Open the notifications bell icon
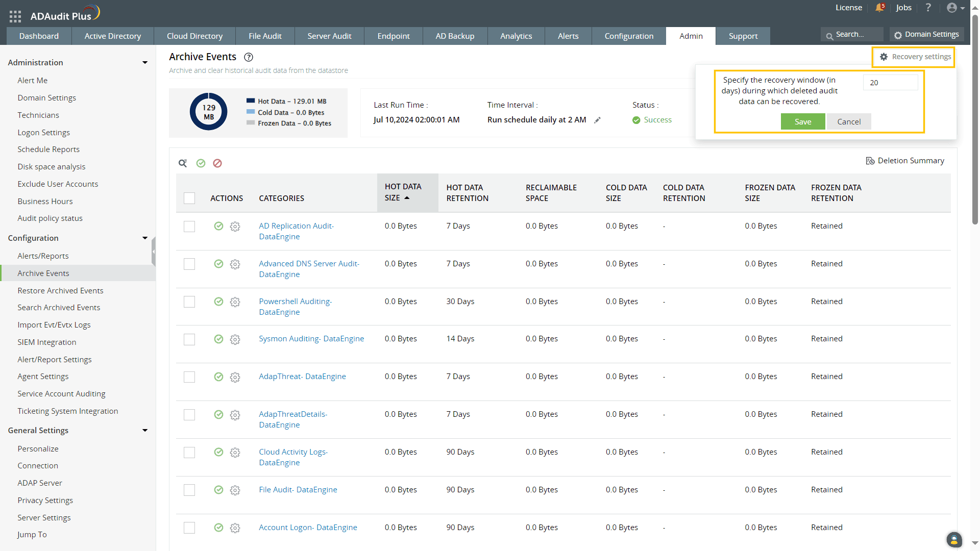Image resolution: width=980 pixels, height=551 pixels. pyautogui.click(x=879, y=8)
